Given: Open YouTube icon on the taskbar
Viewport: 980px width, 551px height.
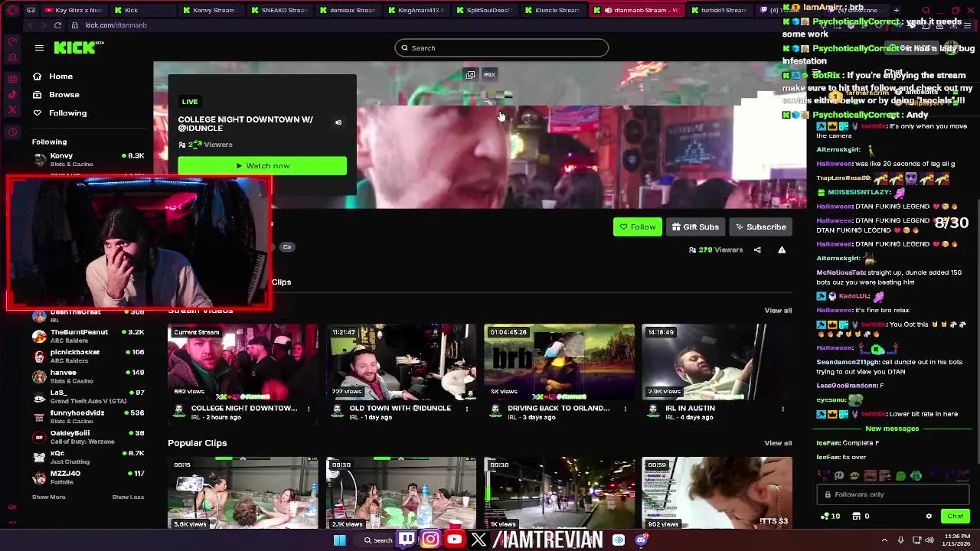Looking at the screenshot, I should click(455, 540).
